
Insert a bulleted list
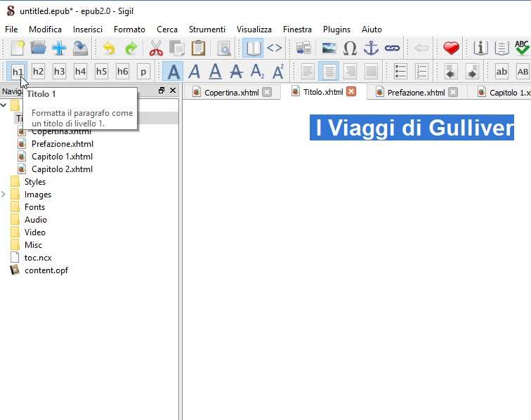coord(400,72)
